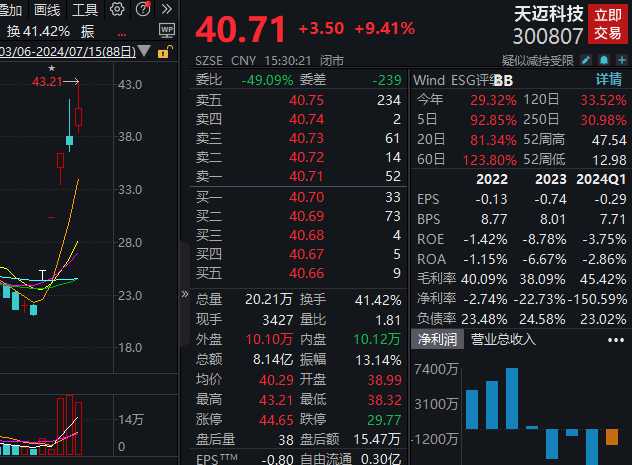Click the latest red candlestick
Viewport: 632px width, 465px height.
click(79, 117)
